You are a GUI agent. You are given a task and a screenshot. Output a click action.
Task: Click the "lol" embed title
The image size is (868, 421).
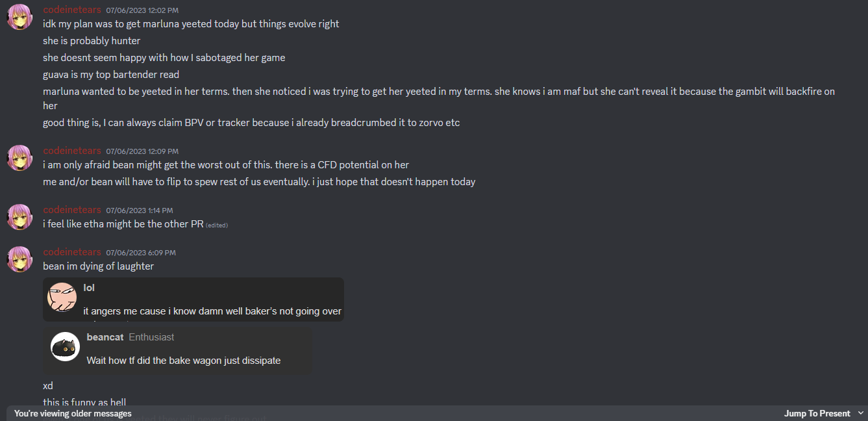(89, 288)
